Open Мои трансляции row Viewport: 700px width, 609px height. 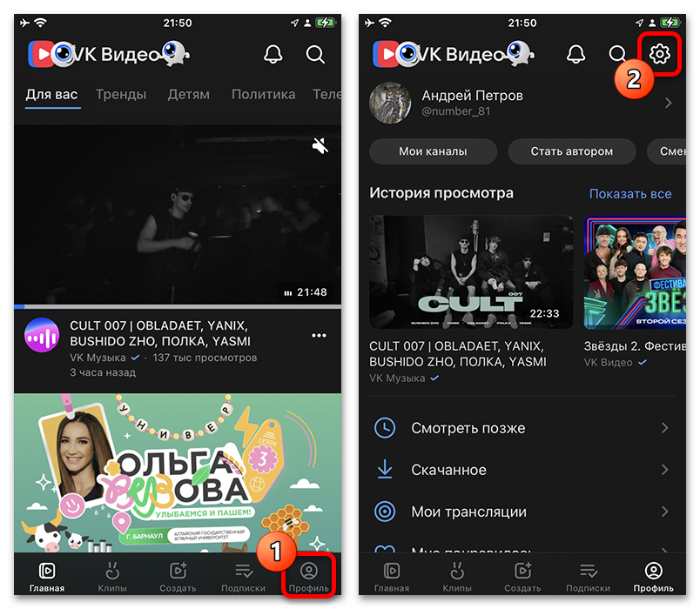coord(522,512)
